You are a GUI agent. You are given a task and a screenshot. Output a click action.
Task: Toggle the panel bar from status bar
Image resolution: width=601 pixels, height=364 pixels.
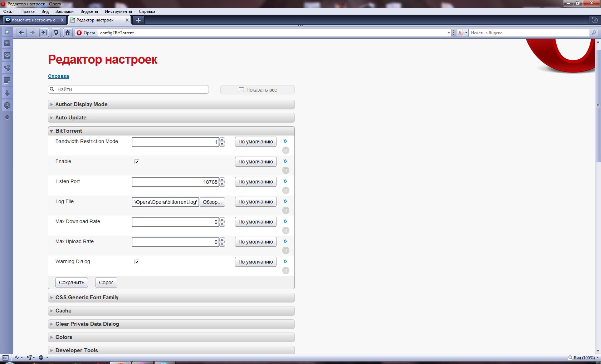pyautogui.click(x=5, y=358)
